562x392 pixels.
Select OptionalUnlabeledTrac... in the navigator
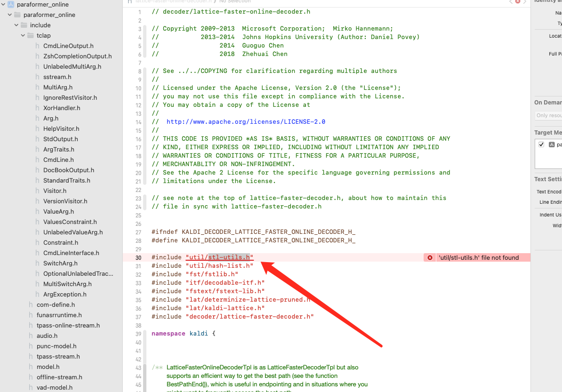(x=78, y=274)
